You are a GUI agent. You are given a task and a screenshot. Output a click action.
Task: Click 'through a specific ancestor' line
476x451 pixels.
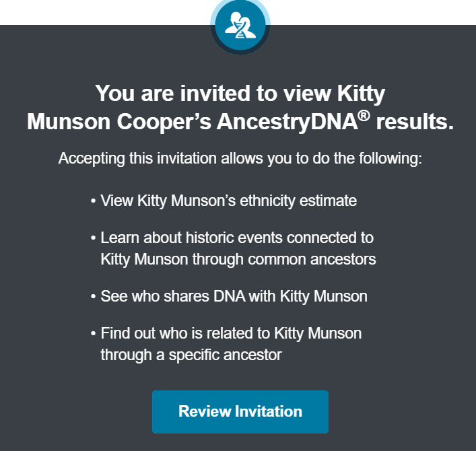pyautogui.click(x=191, y=355)
